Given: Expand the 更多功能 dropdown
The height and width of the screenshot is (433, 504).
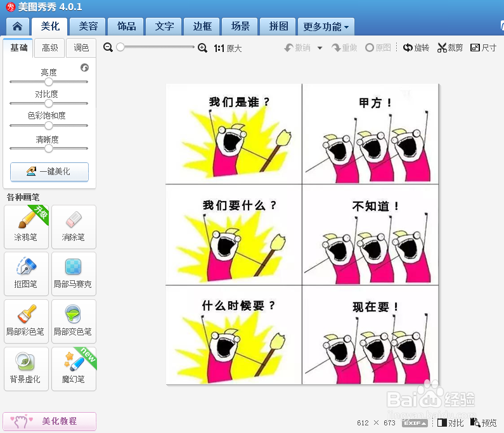Looking at the screenshot, I should tap(326, 27).
